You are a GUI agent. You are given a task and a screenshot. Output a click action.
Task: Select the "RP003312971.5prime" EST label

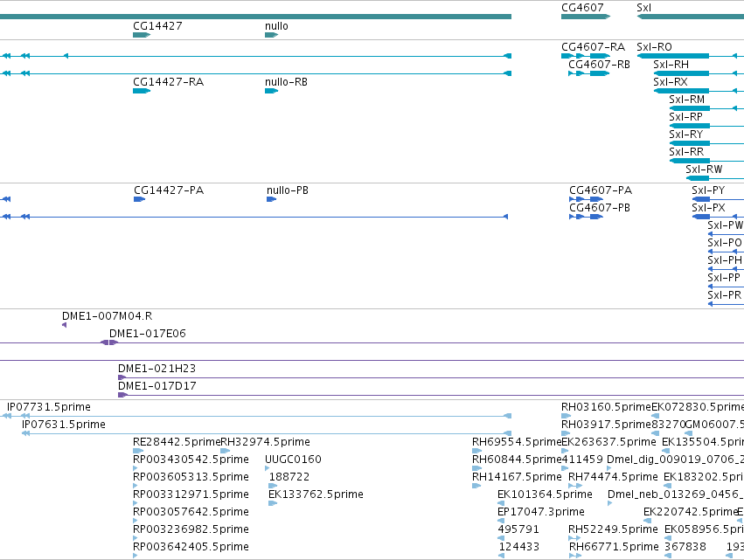[191, 495]
